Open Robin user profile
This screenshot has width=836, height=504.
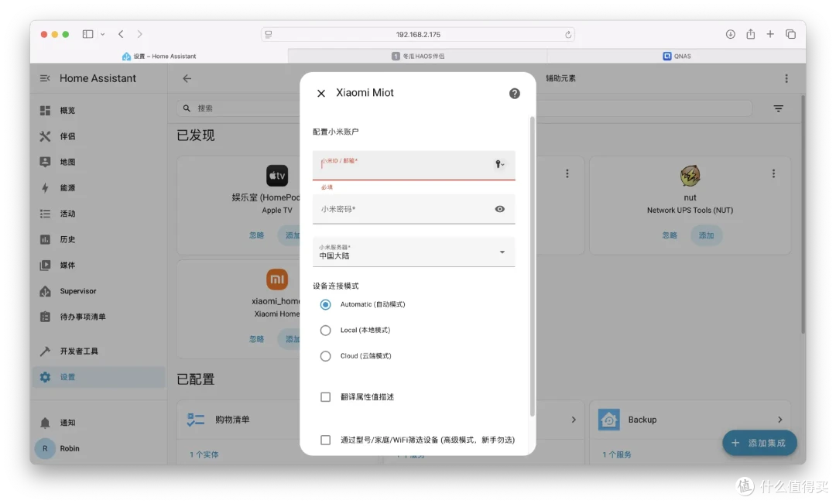pyautogui.click(x=98, y=448)
